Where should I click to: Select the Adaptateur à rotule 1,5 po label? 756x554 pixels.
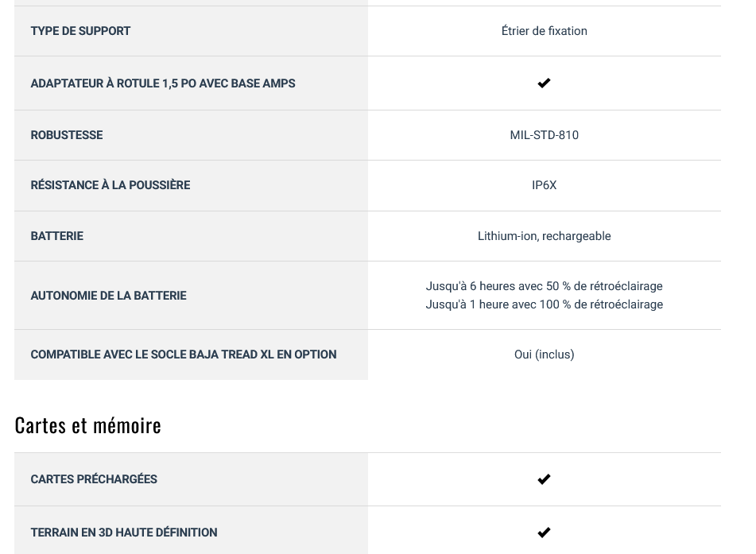163,83
